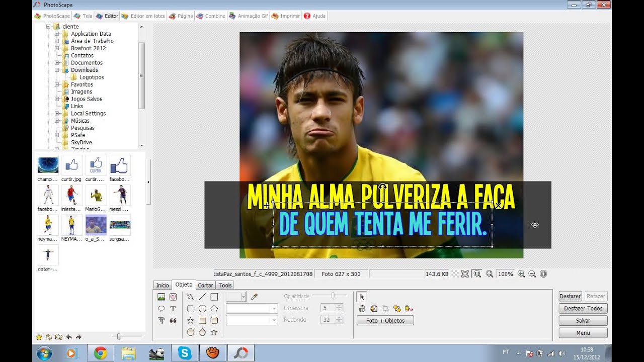Select the plain Text tool

point(173,309)
